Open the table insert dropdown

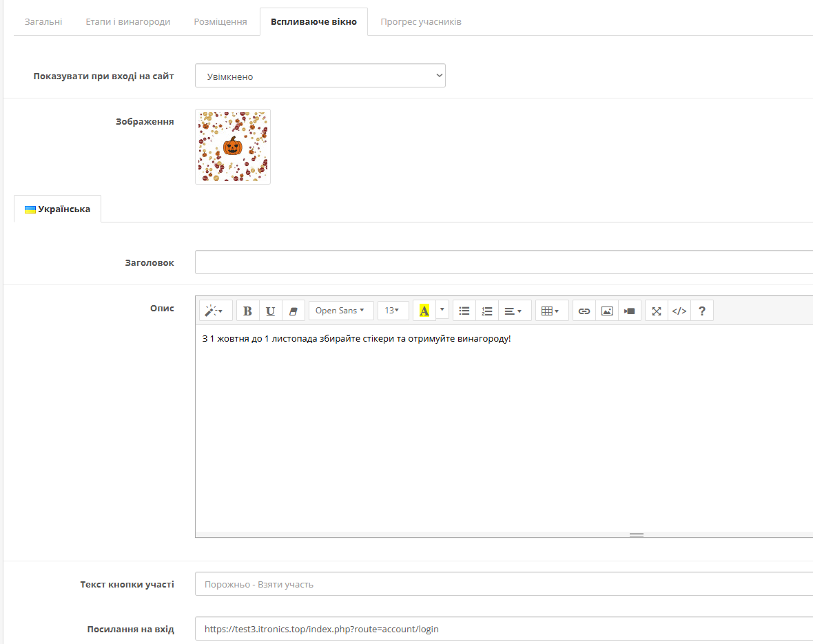(552, 311)
